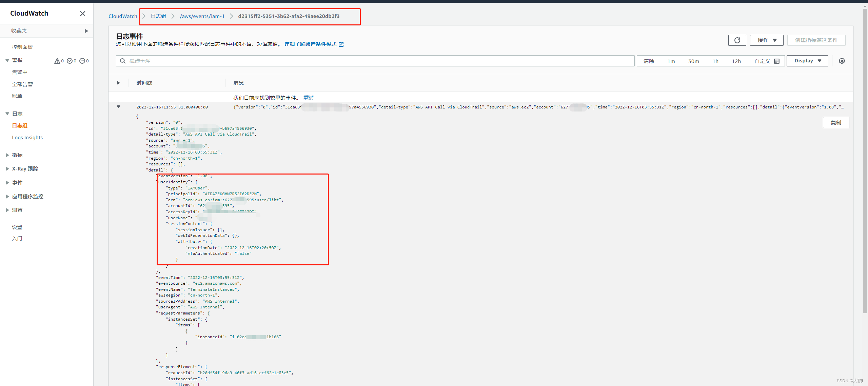Open Logs Insights page

click(x=27, y=138)
